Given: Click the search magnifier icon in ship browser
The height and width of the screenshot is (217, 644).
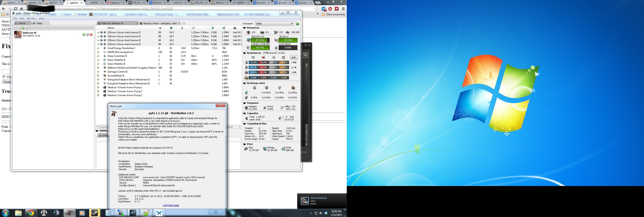Looking at the screenshot, I should 26,28.
